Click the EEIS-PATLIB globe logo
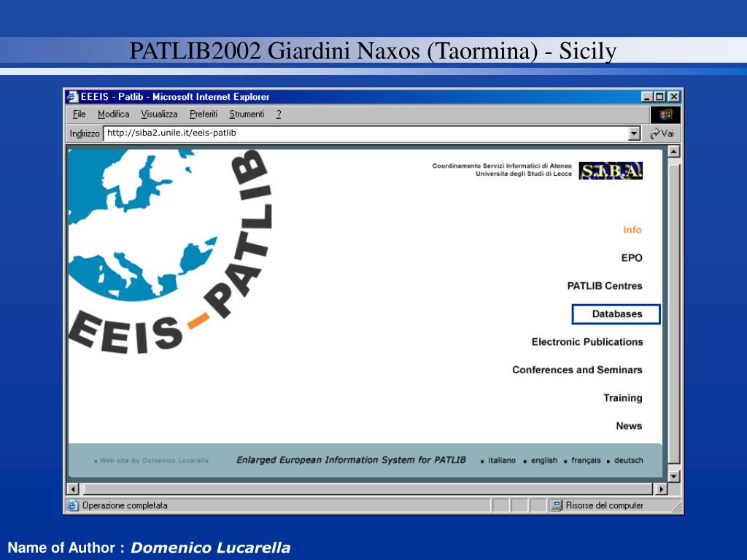 pyautogui.click(x=170, y=252)
